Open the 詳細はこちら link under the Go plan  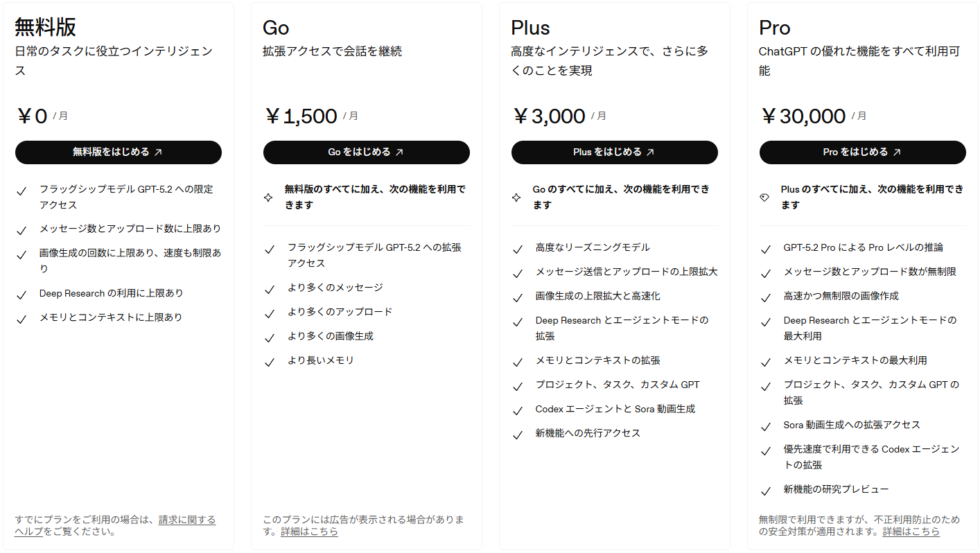click(309, 532)
